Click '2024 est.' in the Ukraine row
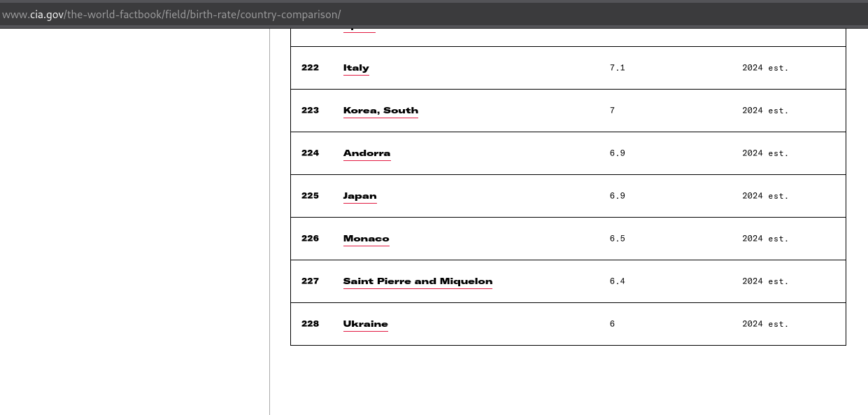This screenshot has width=868, height=415. (x=765, y=324)
